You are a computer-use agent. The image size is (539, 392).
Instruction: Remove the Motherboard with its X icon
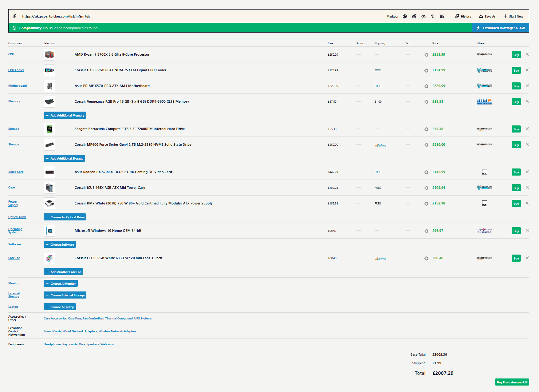click(x=527, y=86)
